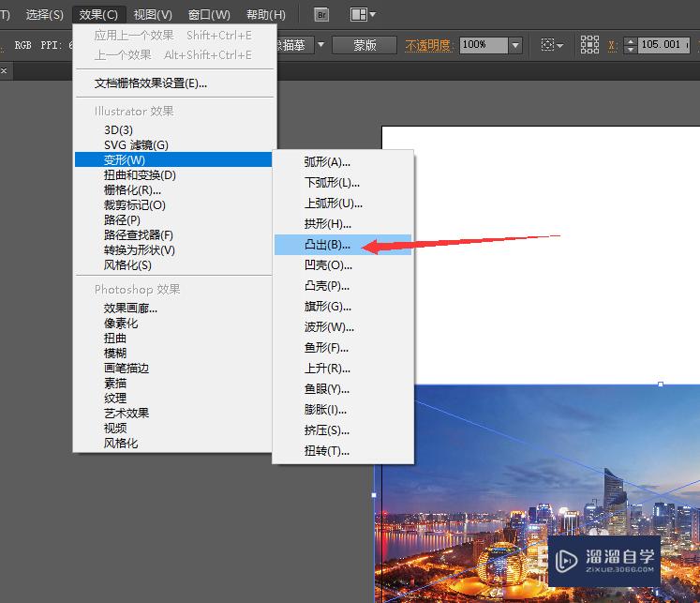Choose 凸出(B)... warp effect
This screenshot has width=700, height=603.
(x=328, y=245)
